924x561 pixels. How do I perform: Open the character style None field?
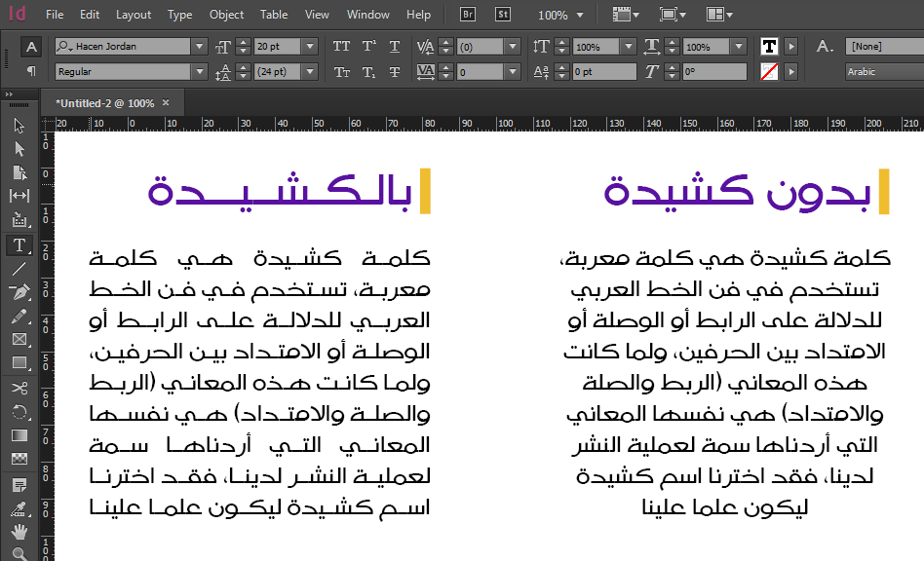[884, 47]
